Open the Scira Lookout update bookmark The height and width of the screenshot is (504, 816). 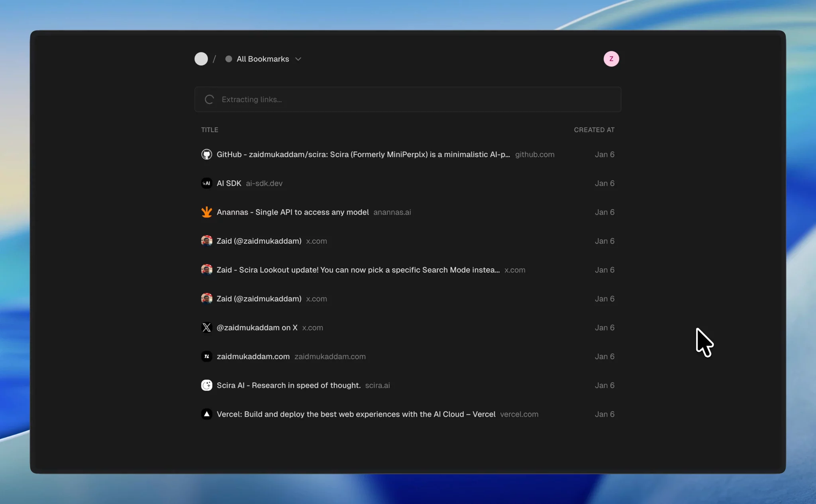[358, 270]
